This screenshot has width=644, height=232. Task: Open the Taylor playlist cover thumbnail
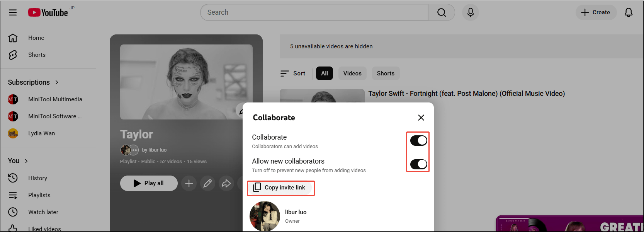(x=186, y=82)
